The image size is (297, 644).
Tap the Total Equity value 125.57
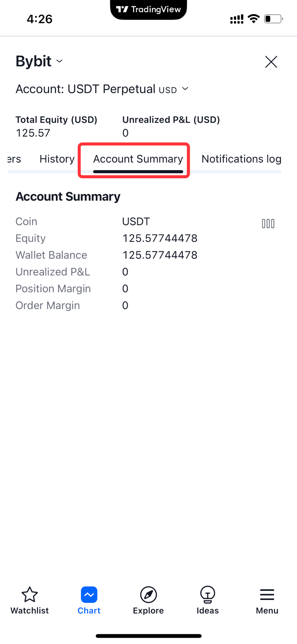click(x=33, y=133)
